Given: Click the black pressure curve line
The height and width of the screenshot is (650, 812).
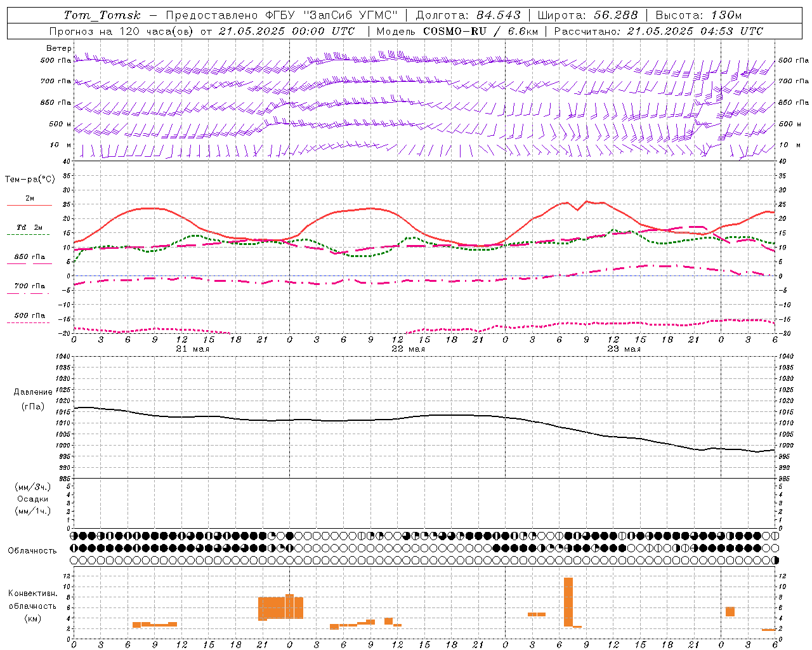Looking at the screenshot, I should [x=424, y=416].
